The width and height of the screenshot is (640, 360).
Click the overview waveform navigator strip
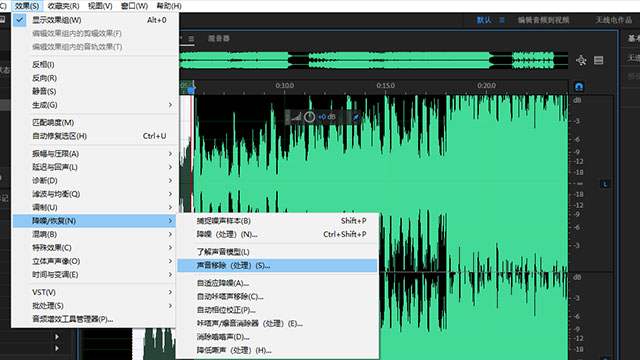[x=373, y=60]
